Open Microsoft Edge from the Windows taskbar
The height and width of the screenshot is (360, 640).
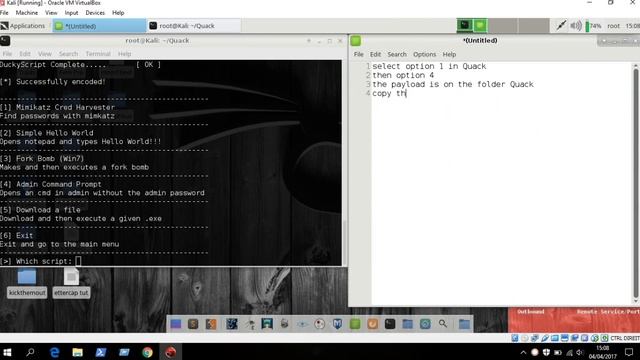[54, 352]
